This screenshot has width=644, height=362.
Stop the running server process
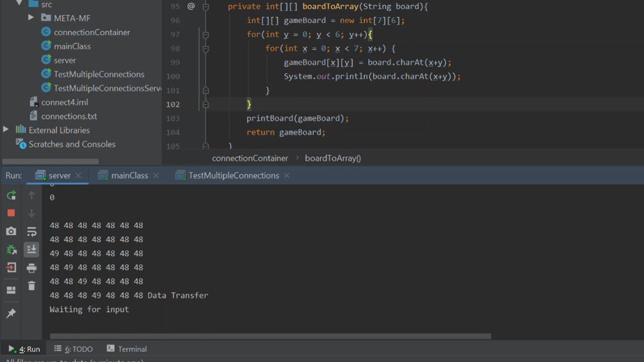coord(11,213)
